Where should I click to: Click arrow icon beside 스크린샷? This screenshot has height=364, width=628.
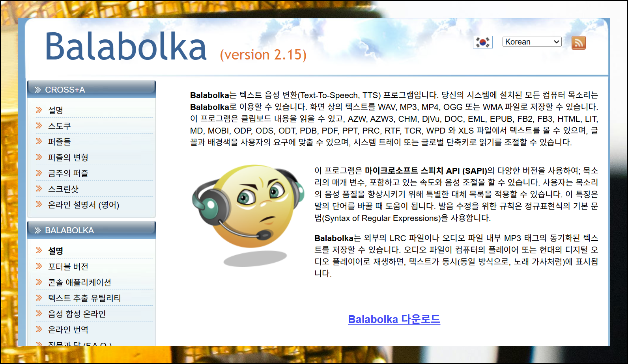tap(39, 188)
